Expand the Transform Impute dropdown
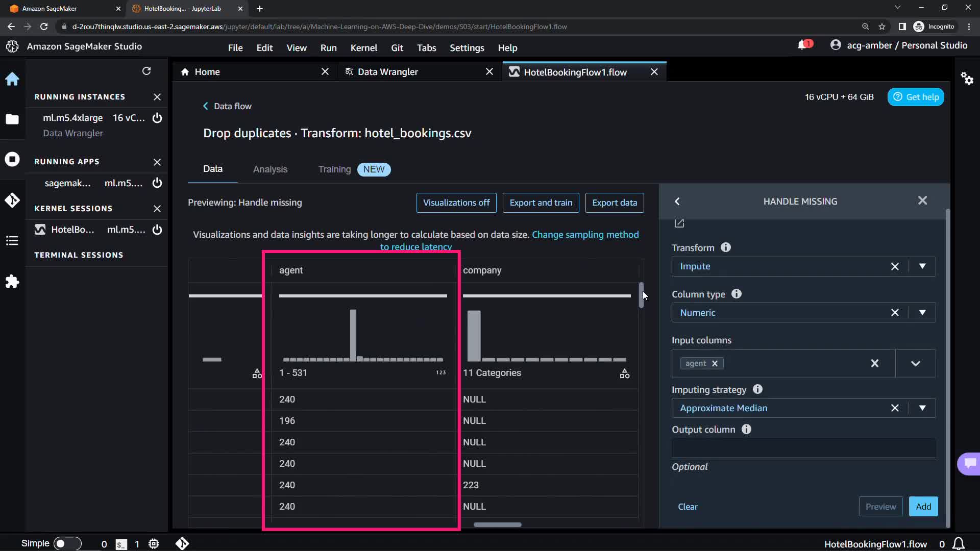Viewport: 980px width, 551px height. click(x=922, y=266)
